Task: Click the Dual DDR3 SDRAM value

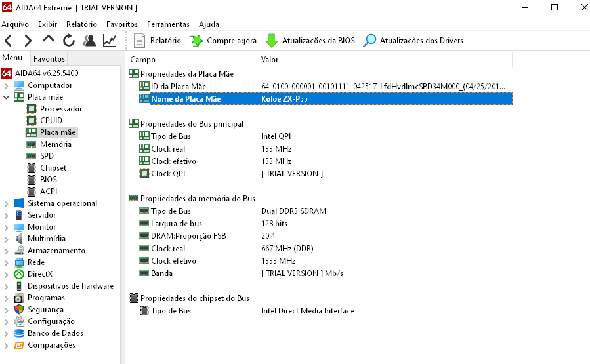Action: point(293,211)
